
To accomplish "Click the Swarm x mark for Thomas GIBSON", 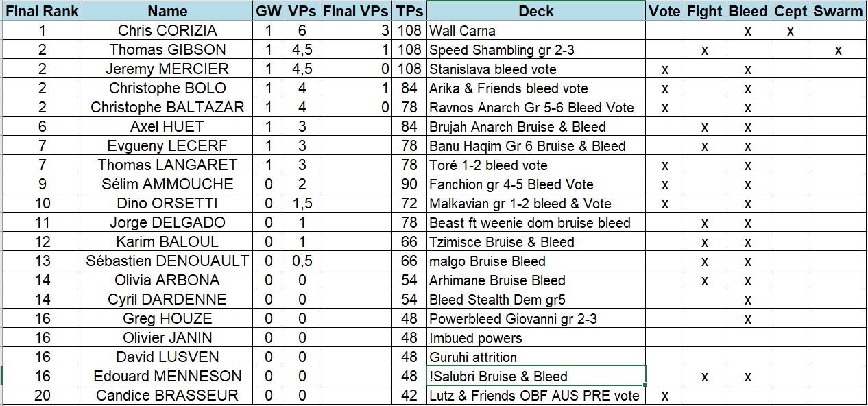I will pyautogui.click(x=838, y=50).
